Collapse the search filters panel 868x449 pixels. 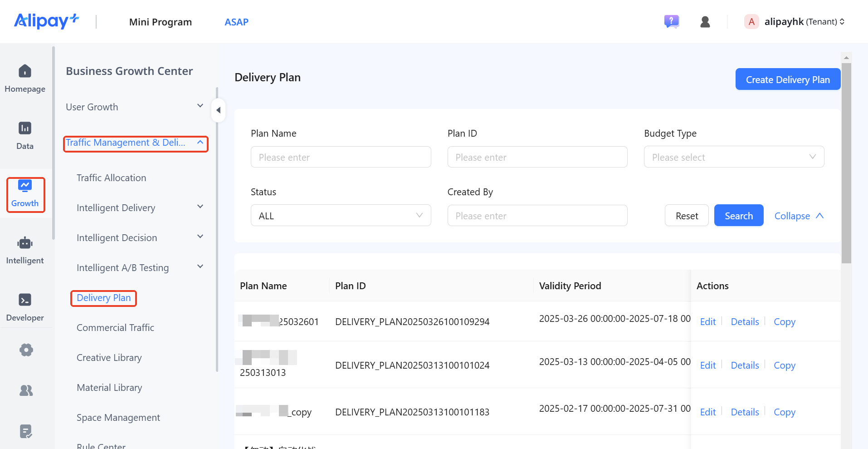(799, 216)
